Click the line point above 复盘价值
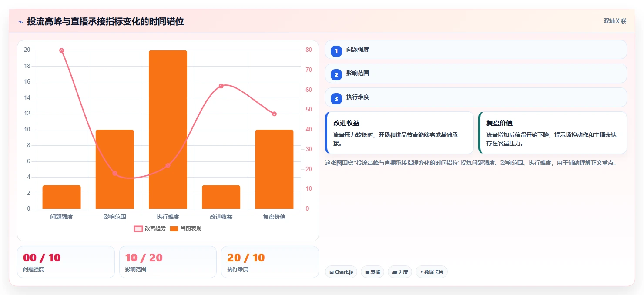The height and width of the screenshot is (295, 644). pos(274,114)
